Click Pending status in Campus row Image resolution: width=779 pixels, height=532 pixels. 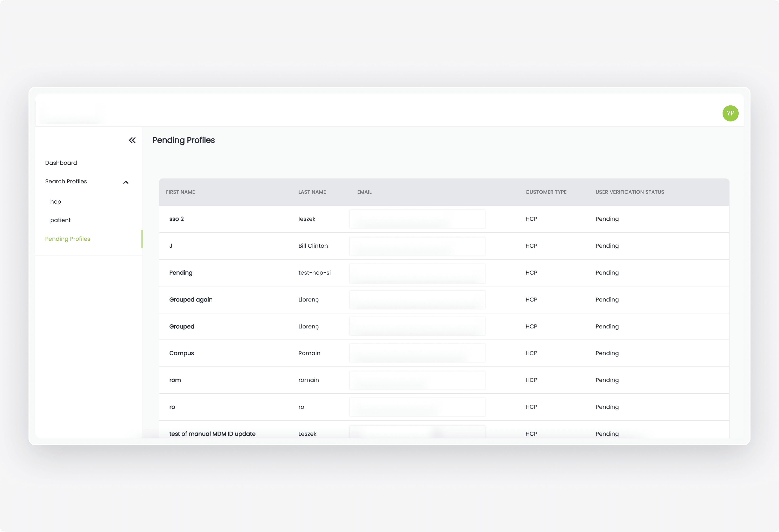(607, 353)
